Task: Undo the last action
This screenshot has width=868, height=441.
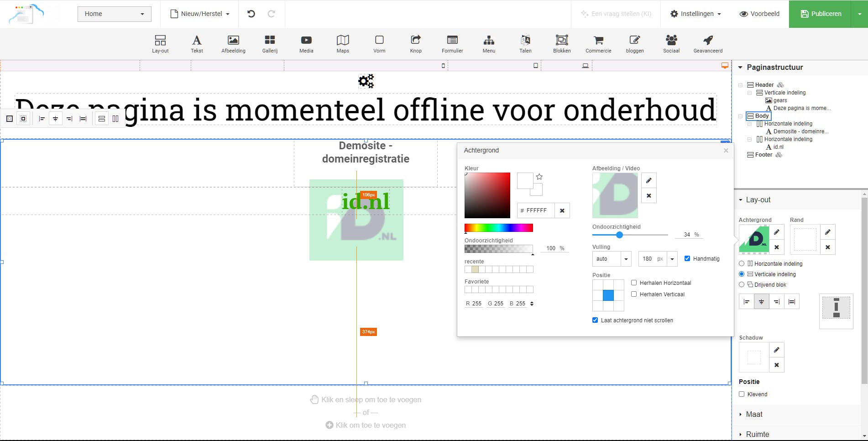Action: coord(251,14)
